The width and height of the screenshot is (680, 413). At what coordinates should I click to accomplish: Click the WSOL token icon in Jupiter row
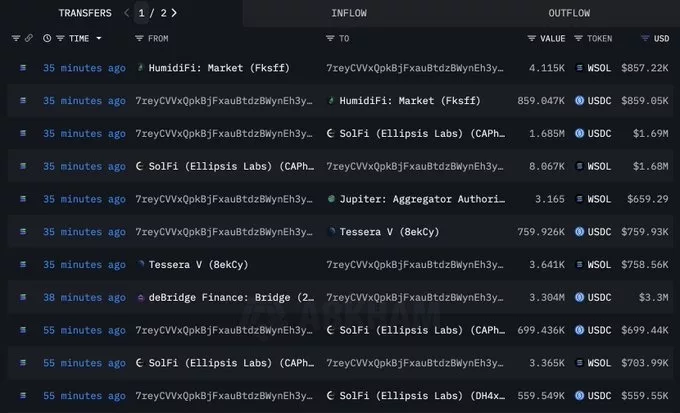[580, 199]
